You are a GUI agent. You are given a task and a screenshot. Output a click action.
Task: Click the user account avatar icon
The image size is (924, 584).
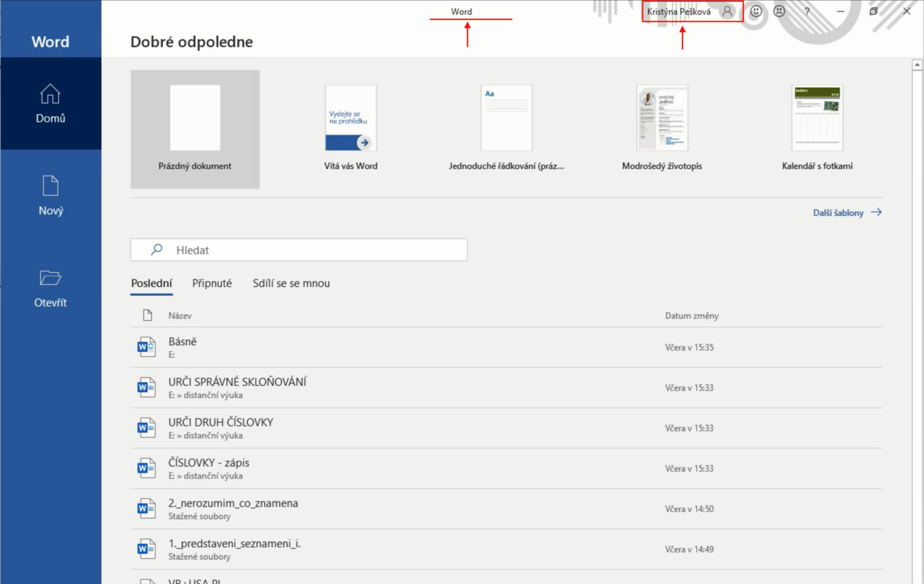[727, 11]
